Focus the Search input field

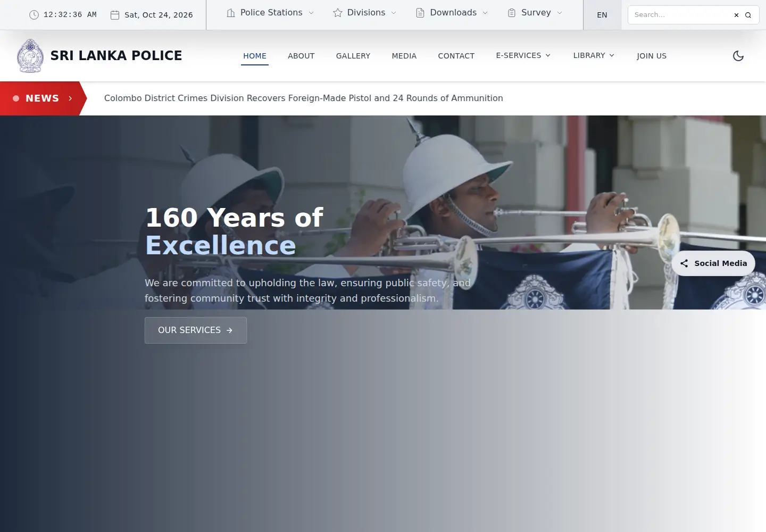(681, 15)
